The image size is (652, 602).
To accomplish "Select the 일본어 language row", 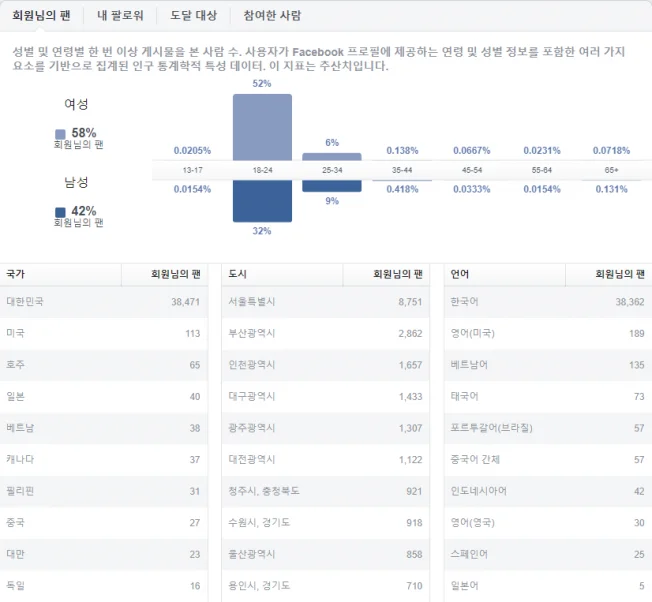I will click(x=548, y=586).
